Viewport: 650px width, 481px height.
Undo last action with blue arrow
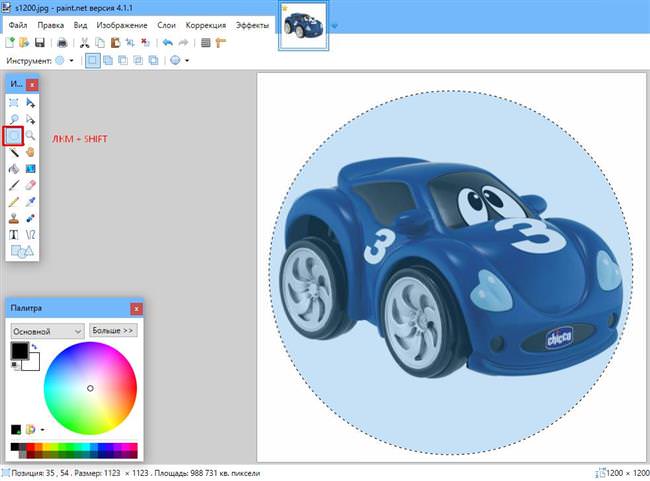[x=167, y=42]
